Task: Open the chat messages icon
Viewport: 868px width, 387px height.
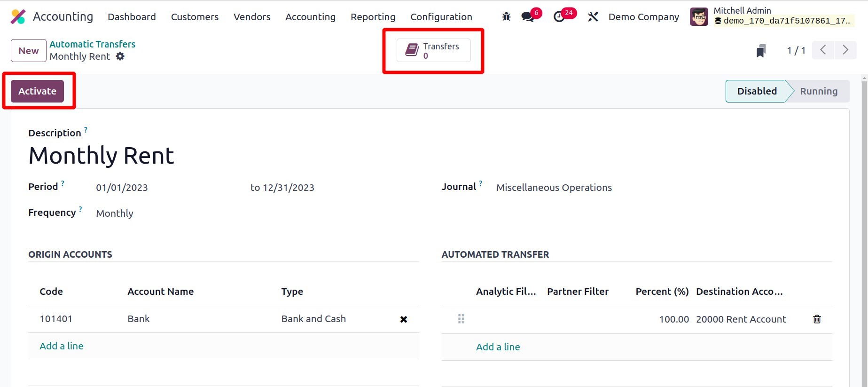Action: 528,17
